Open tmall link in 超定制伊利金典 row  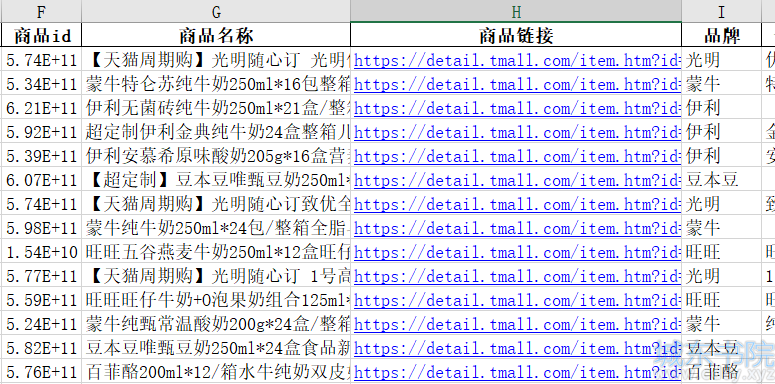[x=517, y=132]
